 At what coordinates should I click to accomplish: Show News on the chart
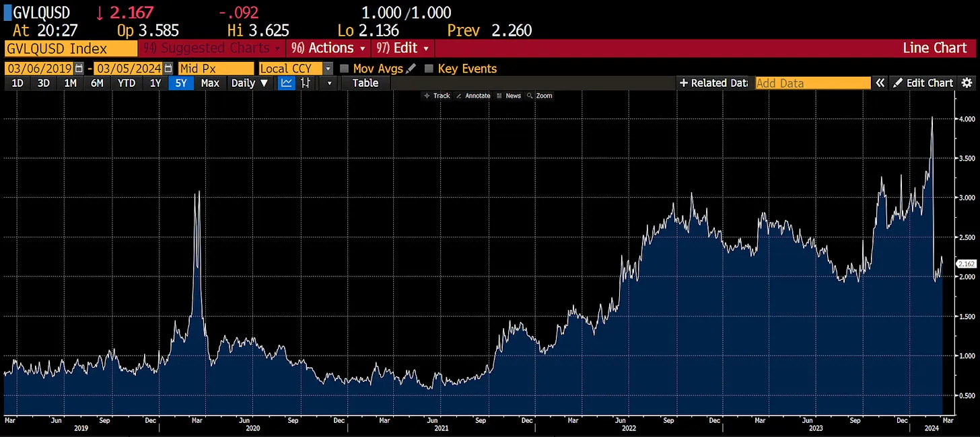pos(508,95)
